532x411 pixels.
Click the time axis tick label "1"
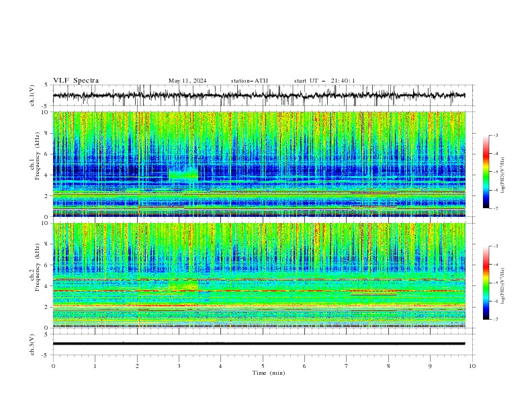click(95, 366)
